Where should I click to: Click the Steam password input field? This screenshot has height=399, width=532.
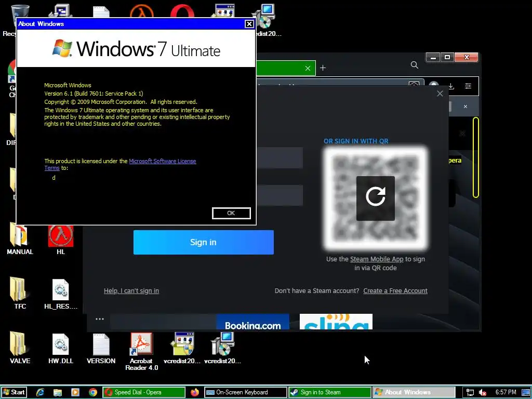pos(280,195)
